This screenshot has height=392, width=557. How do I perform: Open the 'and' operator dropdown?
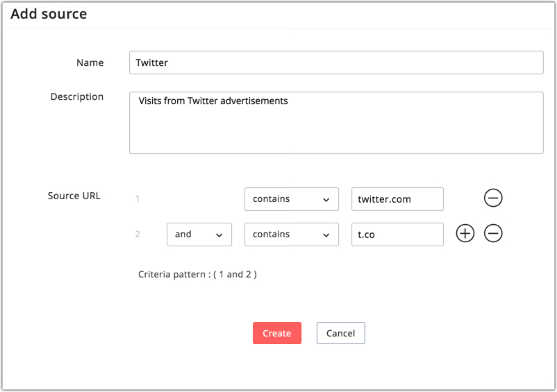pyautogui.click(x=199, y=235)
